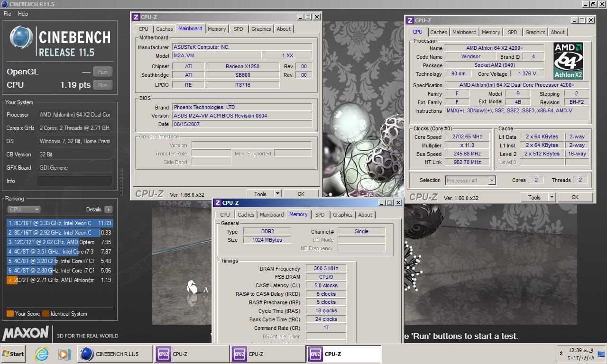Open About tab in Memory CPU-Z window
607x364 pixels.
(365, 215)
